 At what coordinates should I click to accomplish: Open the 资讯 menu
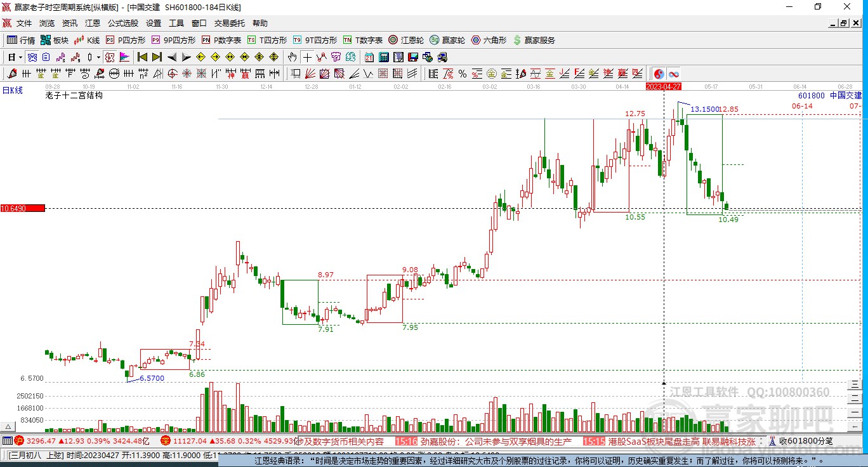click(70, 23)
